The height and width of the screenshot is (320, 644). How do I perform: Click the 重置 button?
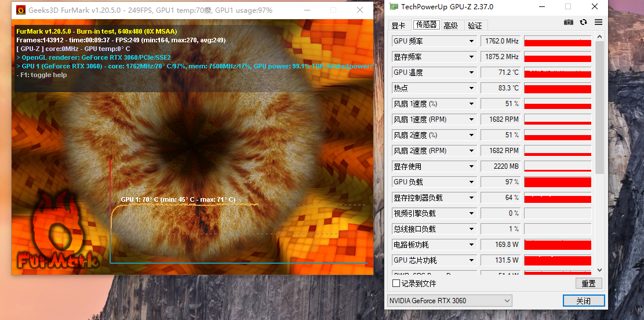point(588,283)
